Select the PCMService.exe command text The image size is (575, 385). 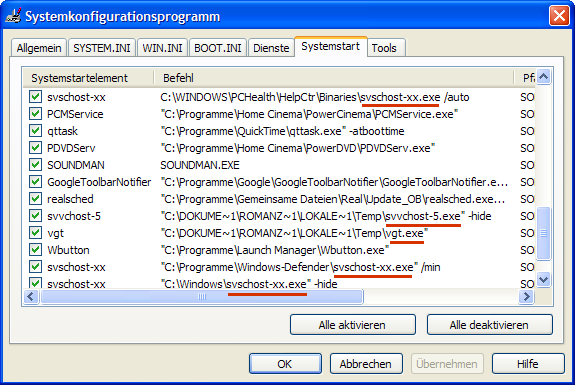click(x=310, y=114)
